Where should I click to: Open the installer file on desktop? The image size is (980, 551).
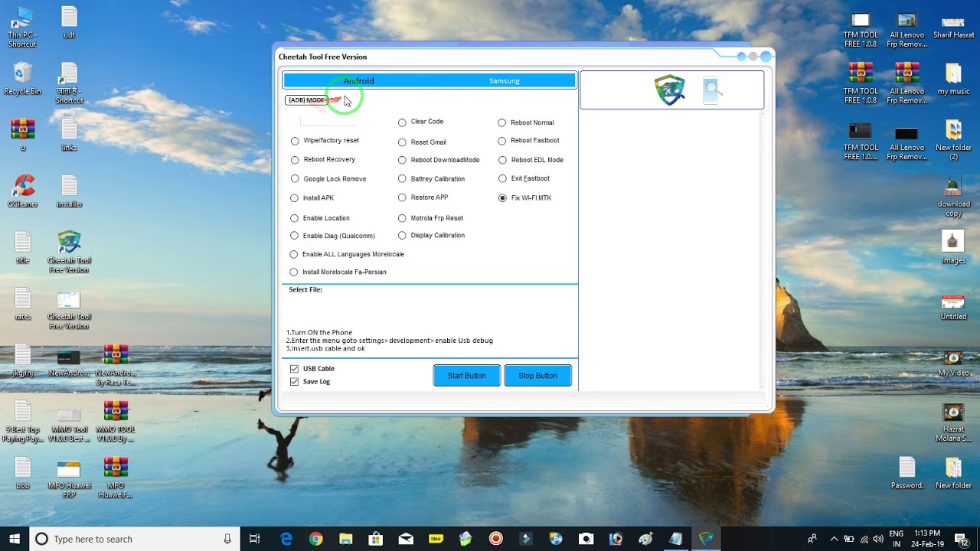(x=69, y=191)
